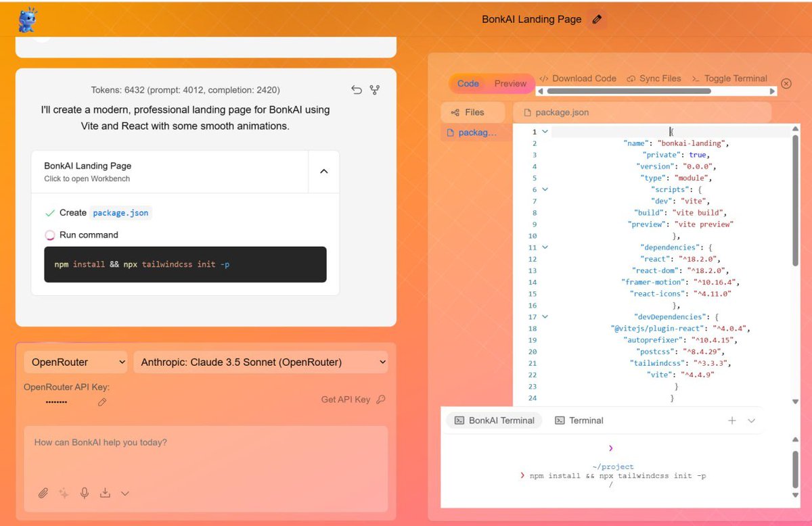Click the ~/project terminal path
The height and width of the screenshot is (526, 812).
pos(613,467)
